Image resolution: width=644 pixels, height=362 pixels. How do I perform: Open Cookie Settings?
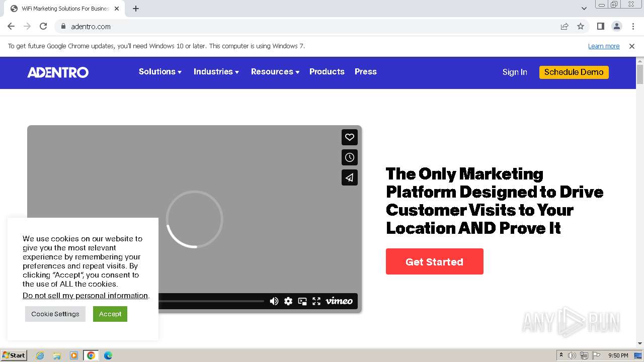point(55,314)
